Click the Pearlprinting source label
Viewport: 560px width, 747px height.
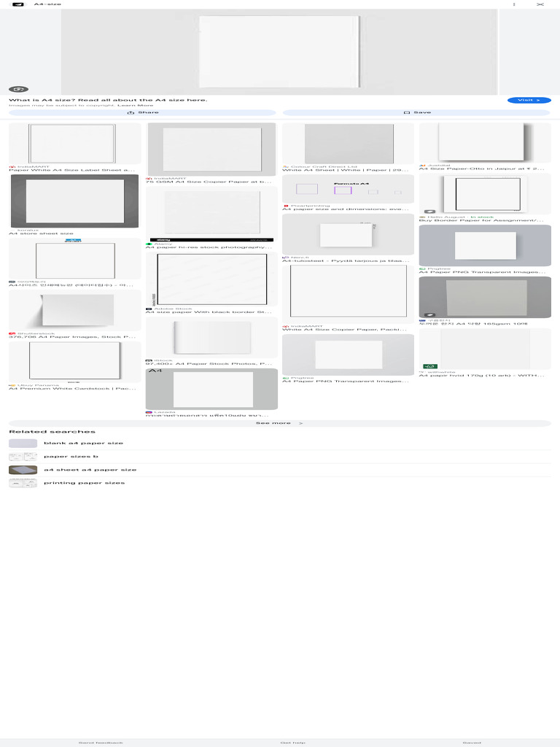click(x=310, y=206)
